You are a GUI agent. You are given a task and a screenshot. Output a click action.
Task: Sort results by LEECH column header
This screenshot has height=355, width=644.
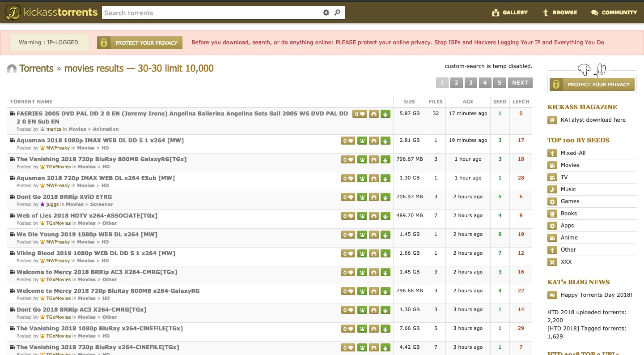521,102
